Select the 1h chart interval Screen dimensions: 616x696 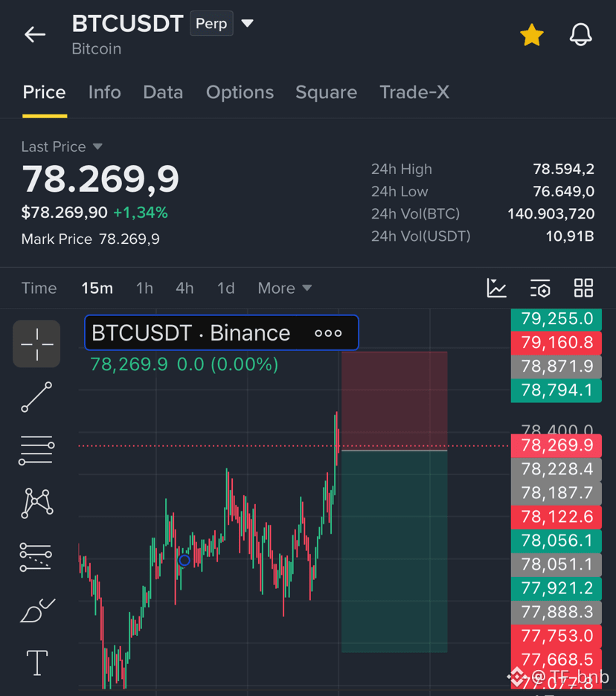point(145,288)
